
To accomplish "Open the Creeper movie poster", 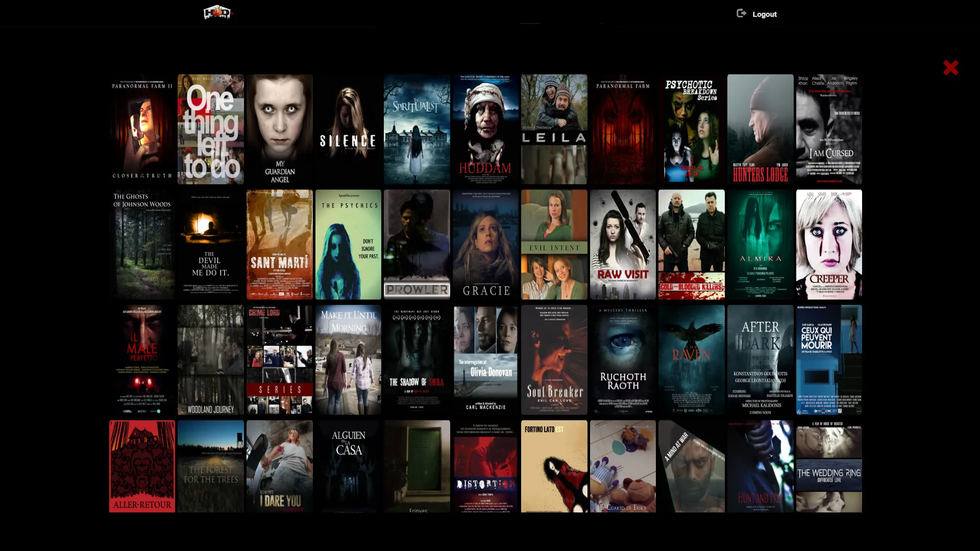I will pyautogui.click(x=829, y=244).
